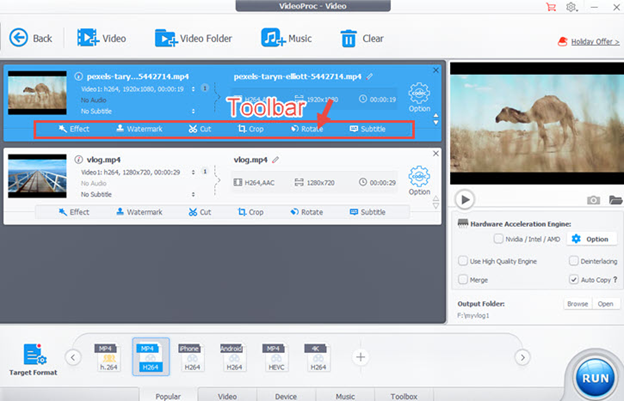The width and height of the screenshot is (624, 402).
Task: Select 4K H264 preset
Action: pos(317,357)
